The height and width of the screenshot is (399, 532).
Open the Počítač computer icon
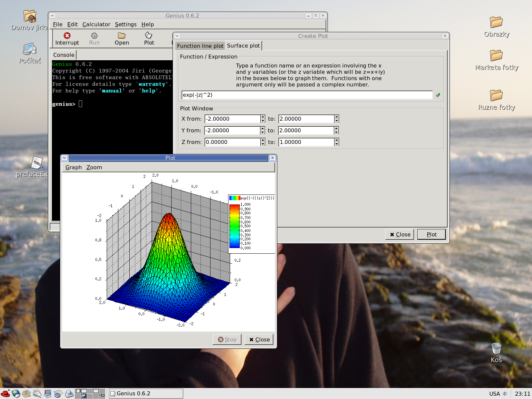[30, 50]
